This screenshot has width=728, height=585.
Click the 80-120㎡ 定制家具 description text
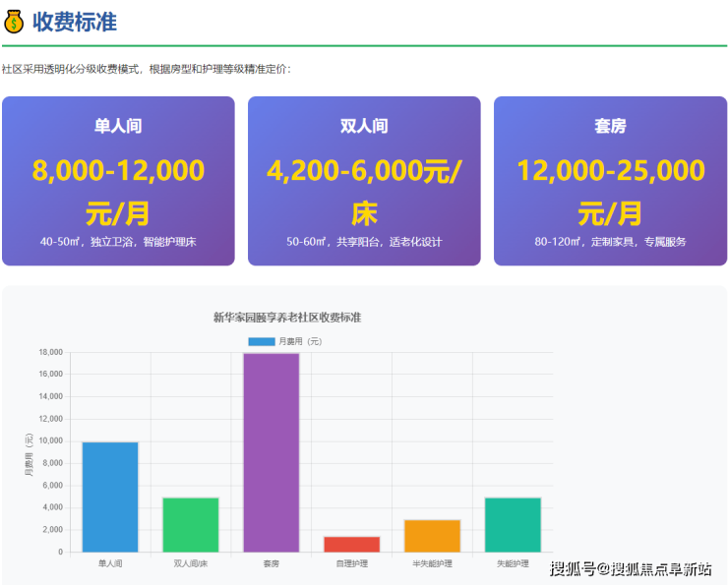point(610,241)
